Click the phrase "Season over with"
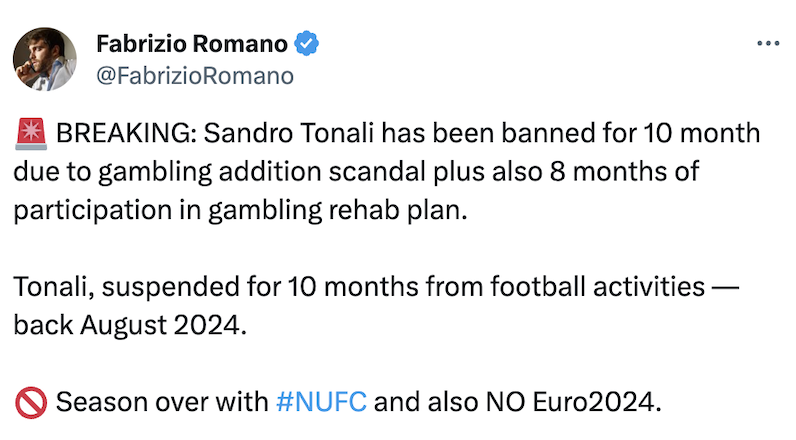 [162, 404]
